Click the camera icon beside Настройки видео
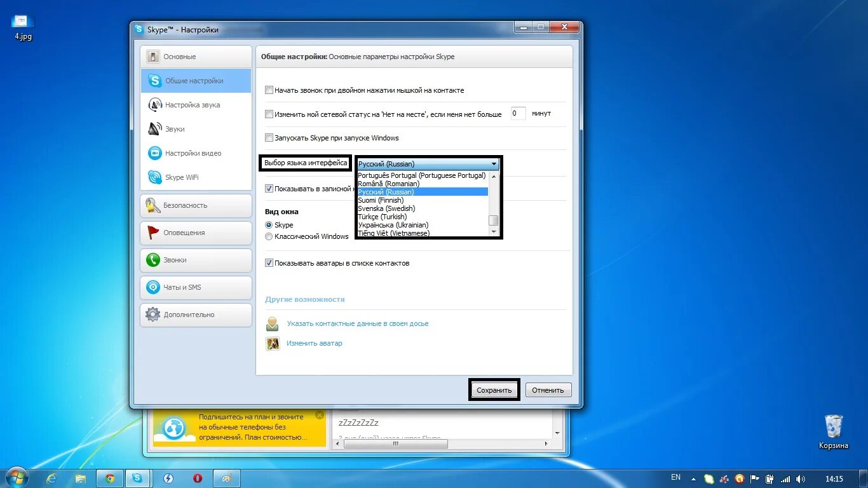This screenshot has height=488, width=868. click(154, 153)
